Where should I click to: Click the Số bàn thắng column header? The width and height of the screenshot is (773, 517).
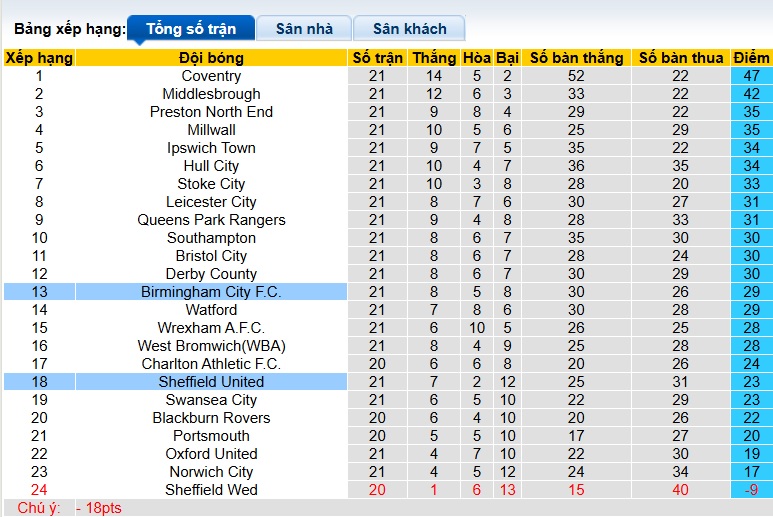click(x=576, y=58)
